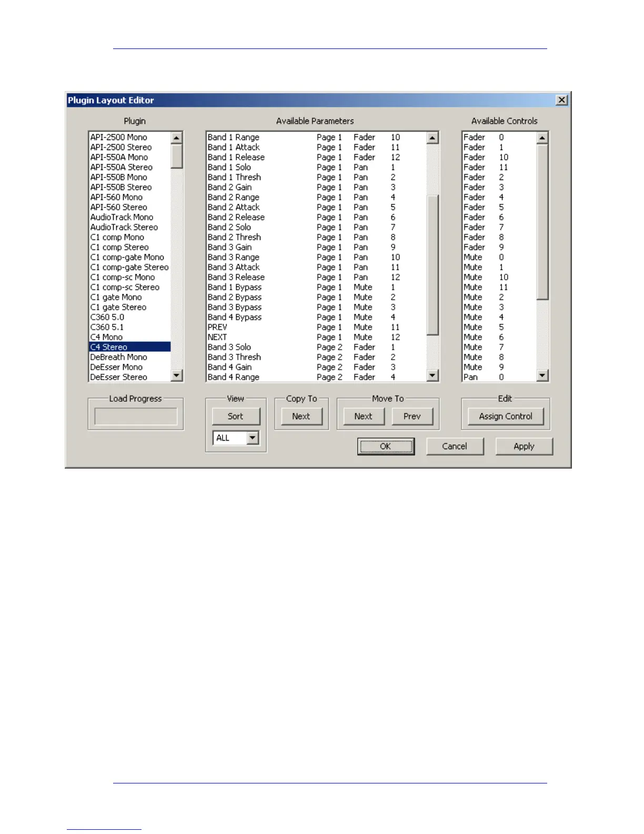Select Pan 0 in Available Controls
The width and height of the screenshot is (644, 834).
pos(499,378)
